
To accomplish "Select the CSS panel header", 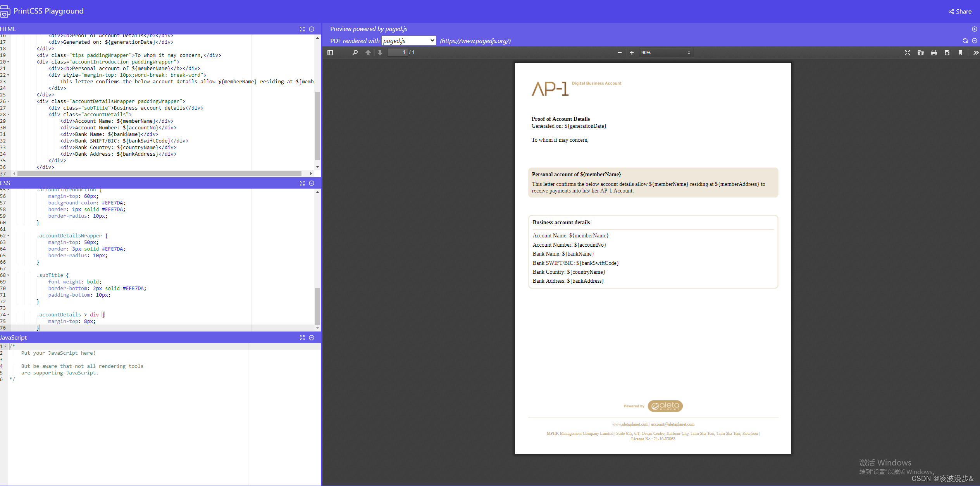I will (5, 183).
